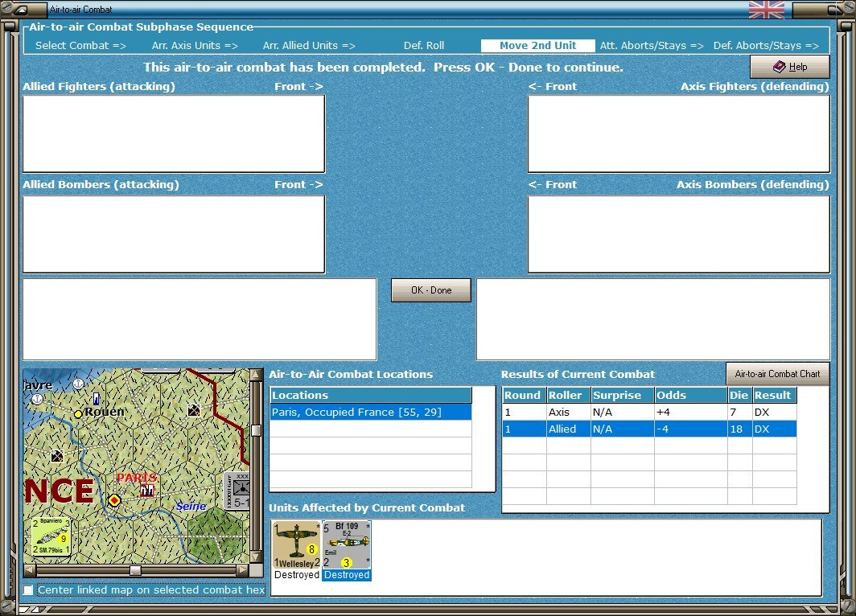Image resolution: width=856 pixels, height=616 pixels.
Task: Click the OK - Done button
Action: pos(431,290)
